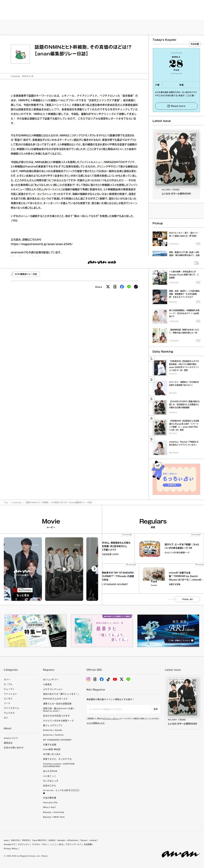Image resolution: width=204 pixels, height=868 pixels.
Task: Select エンタメ in footer Categories
Action: point(8,698)
